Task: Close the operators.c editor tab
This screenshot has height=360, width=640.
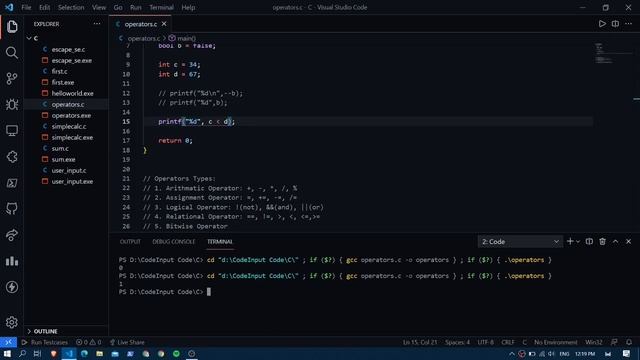Action: tap(164, 24)
